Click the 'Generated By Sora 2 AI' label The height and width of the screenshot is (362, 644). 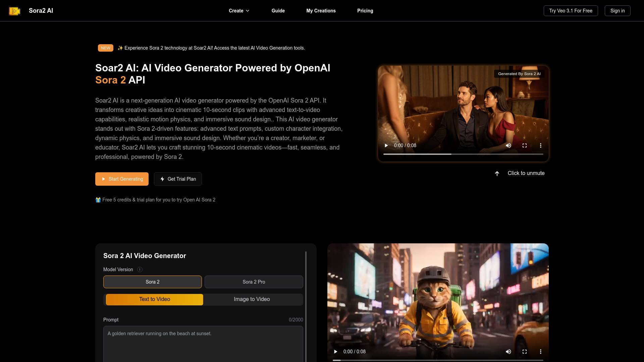coord(519,74)
